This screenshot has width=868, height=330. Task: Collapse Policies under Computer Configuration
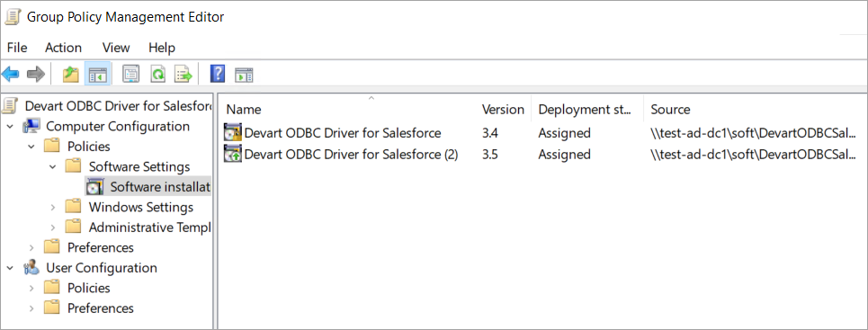(x=31, y=147)
